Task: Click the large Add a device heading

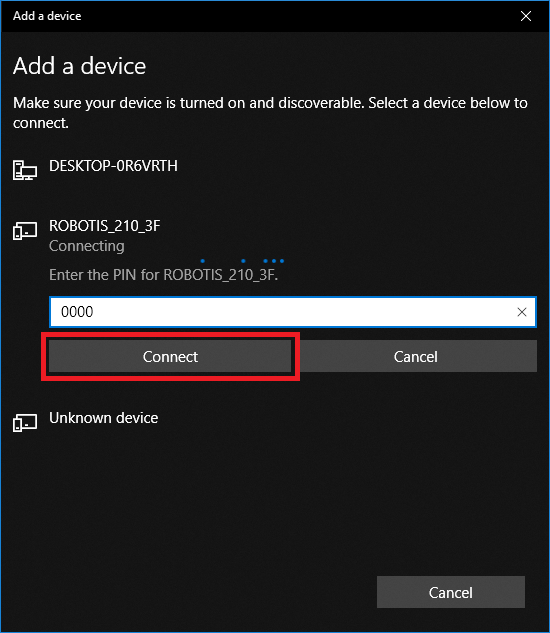Action: 80,66
